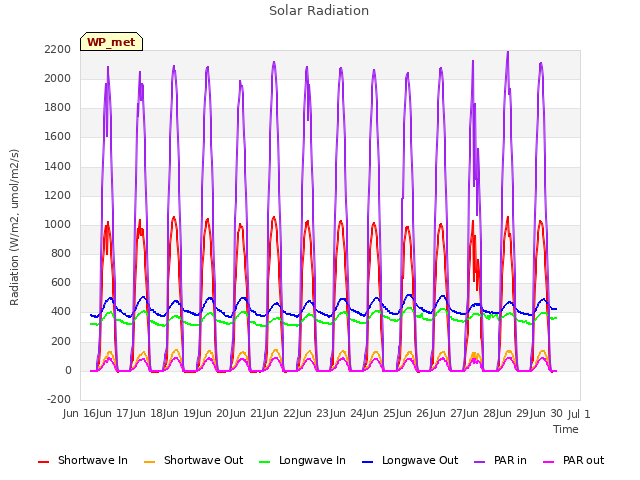Click the 1800 y-axis tick label
The width and height of the screenshot is (640, 480).
coord(58,107)
